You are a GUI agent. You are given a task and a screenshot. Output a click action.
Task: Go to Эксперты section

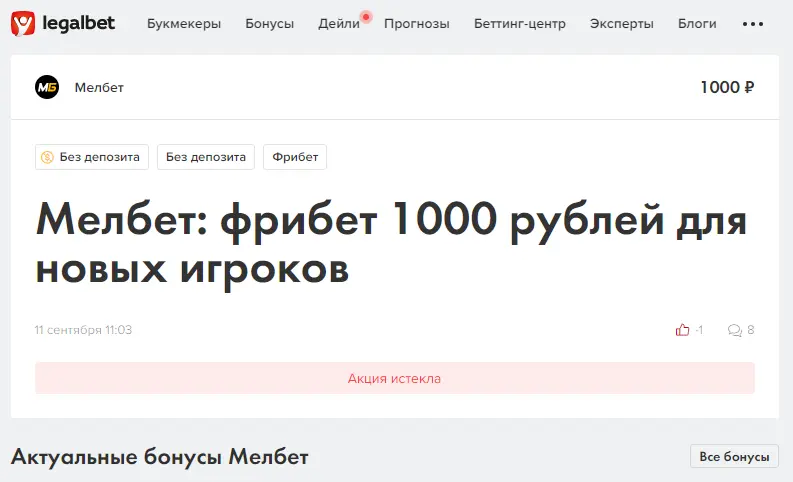[622, 24]
